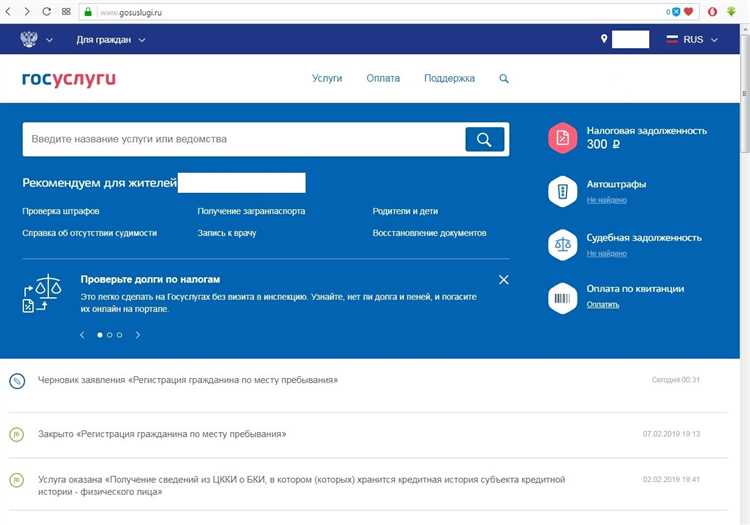Select first carousel dot

(99, 335)
